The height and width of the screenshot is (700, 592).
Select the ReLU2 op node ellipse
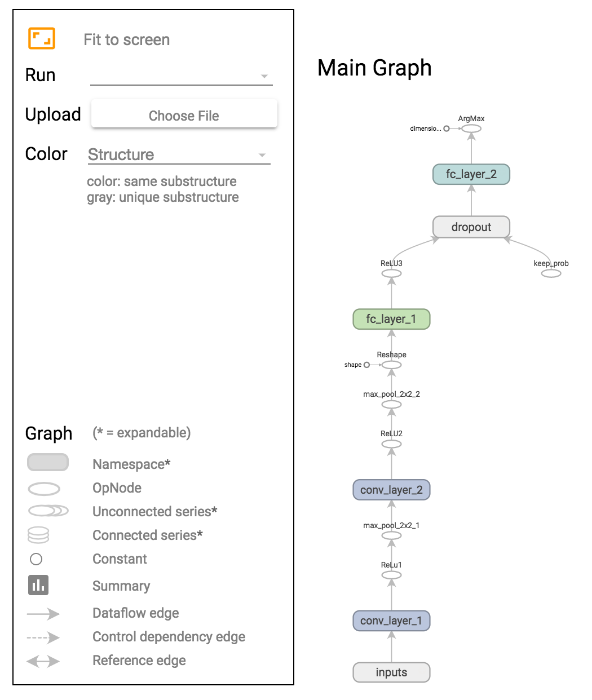pos(391,444)
